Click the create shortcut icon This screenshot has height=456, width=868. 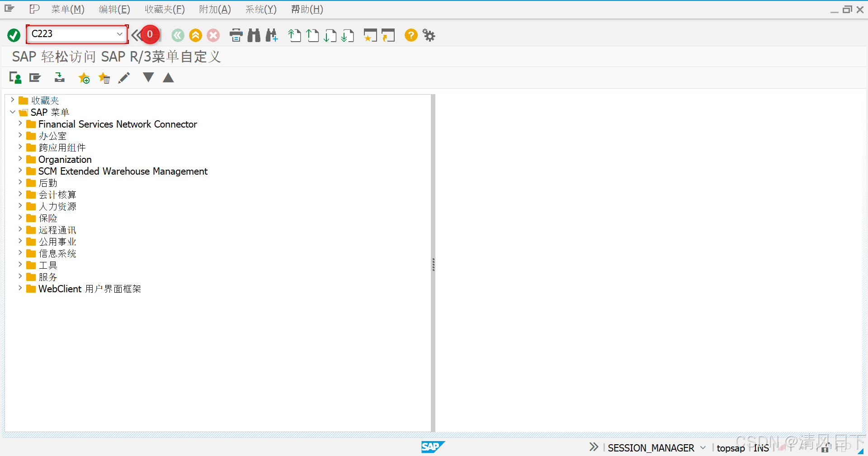388,35
